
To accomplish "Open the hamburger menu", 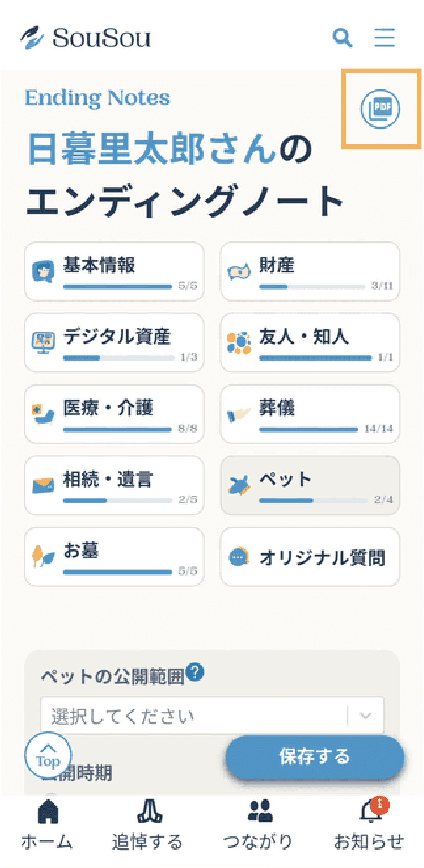I will click(x=384, y=37).
